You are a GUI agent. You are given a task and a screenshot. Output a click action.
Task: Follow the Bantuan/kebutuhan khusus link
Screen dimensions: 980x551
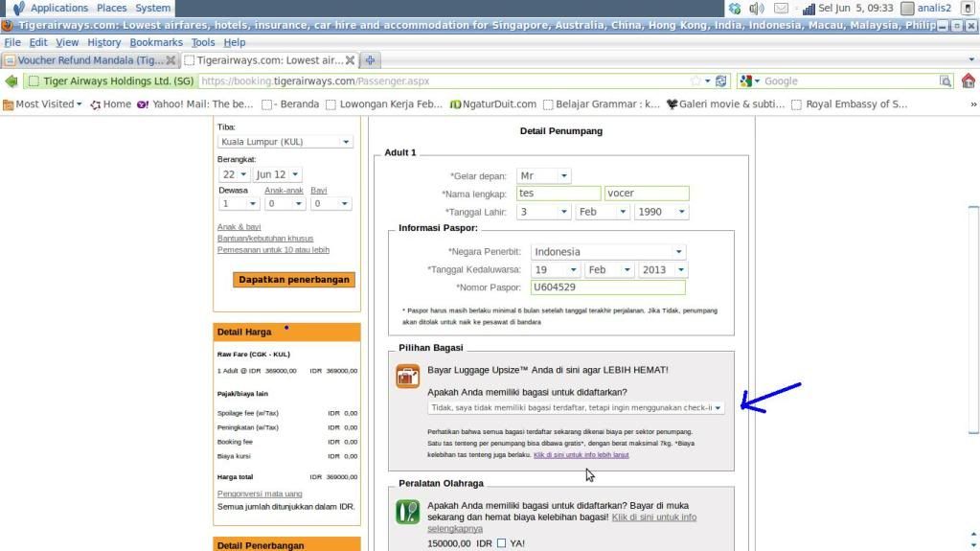(x=265, y=239)
